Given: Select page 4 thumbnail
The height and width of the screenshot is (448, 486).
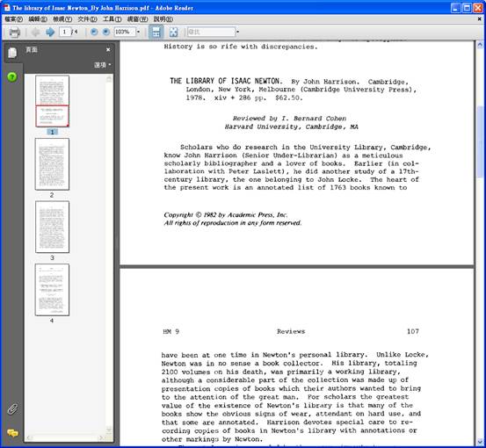Looking at the screenshot, I should [52, 290].
